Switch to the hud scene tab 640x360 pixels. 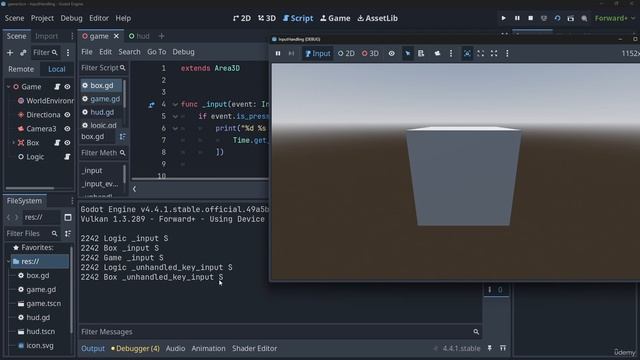[x=139, y=36]
